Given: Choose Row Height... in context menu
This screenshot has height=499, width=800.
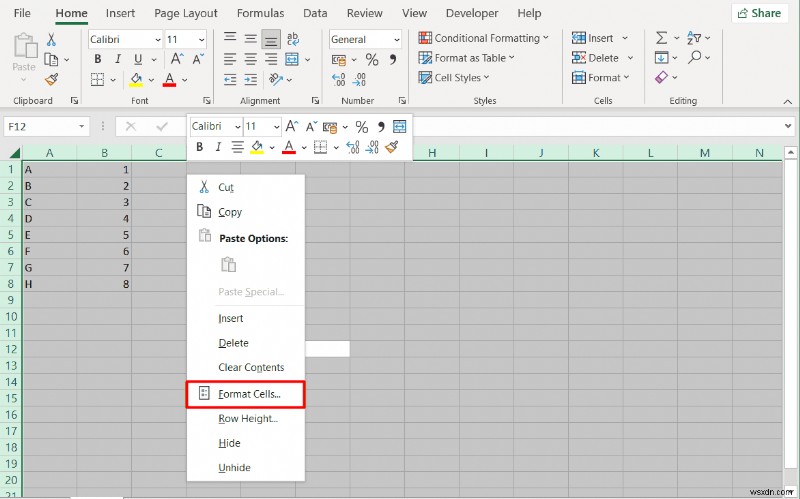Looking at the screenshot, I should [245, 418].
